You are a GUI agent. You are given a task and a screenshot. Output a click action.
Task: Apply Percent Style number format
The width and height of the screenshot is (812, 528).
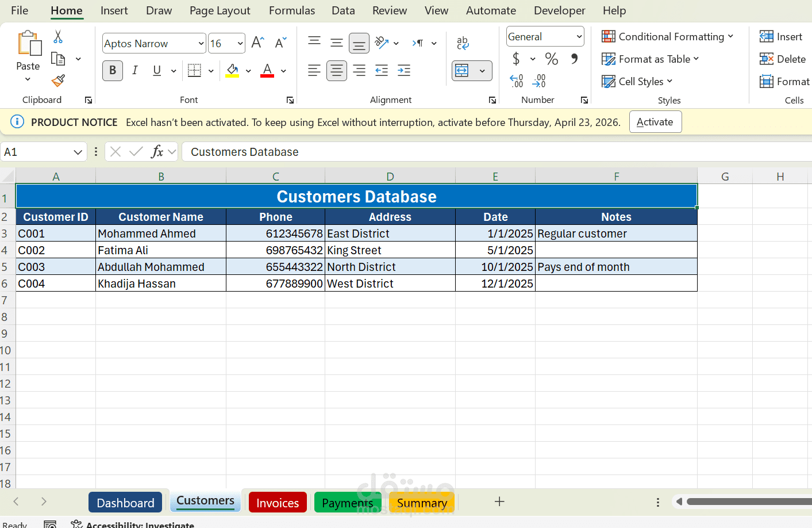552,59
